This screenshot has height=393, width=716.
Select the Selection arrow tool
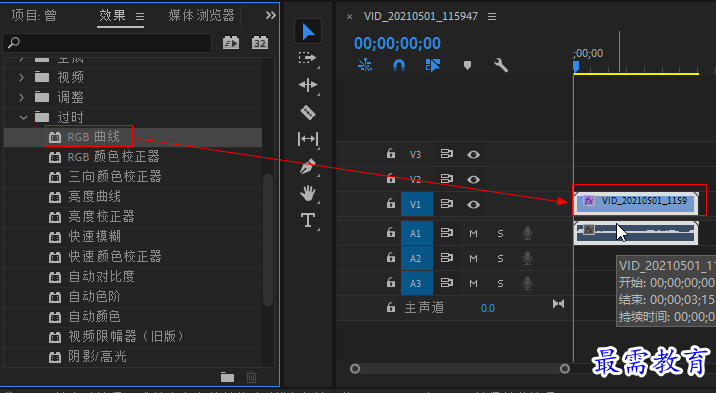(308, 31)
